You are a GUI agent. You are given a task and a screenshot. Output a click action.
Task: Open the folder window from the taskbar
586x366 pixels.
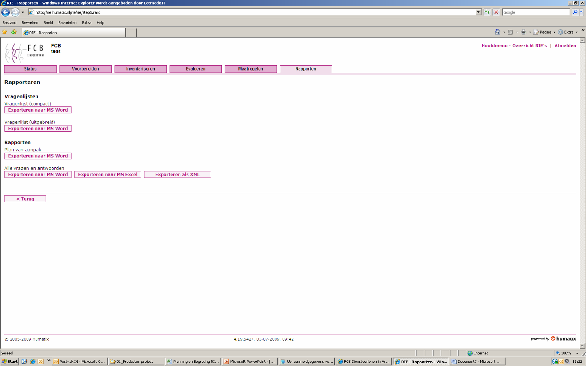coord(136,362)
